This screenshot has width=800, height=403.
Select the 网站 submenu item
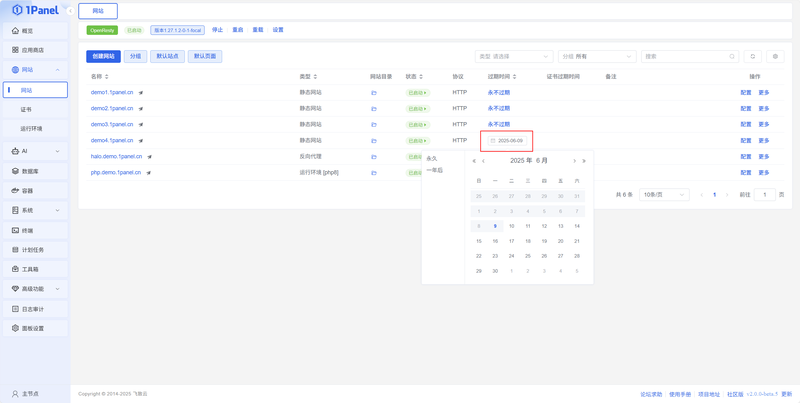tap(35, 90)
